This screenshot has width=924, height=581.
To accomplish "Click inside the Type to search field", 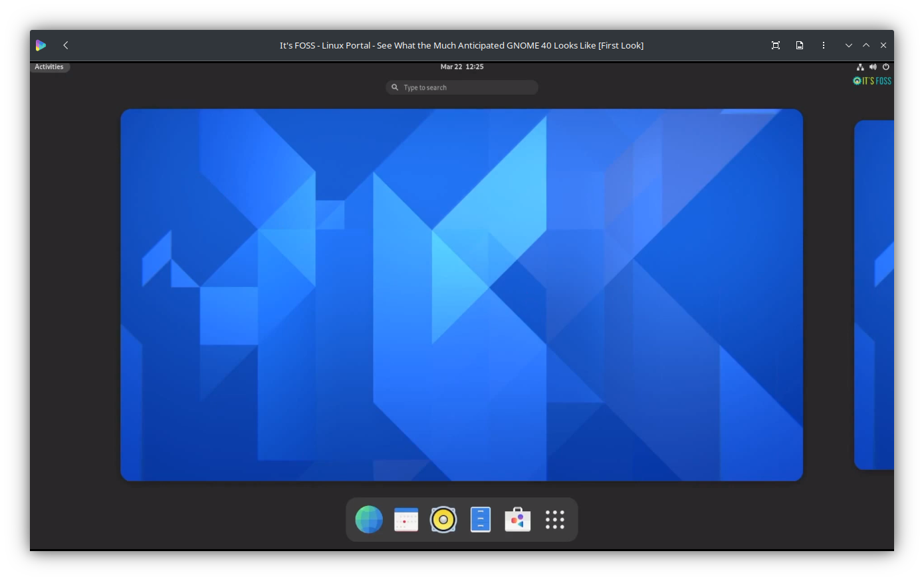I will 462,87.
